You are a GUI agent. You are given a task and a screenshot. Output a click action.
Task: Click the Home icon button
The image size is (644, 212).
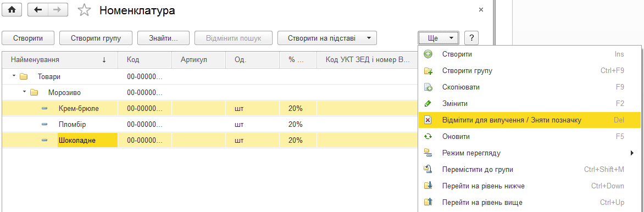tap(12, 10)
